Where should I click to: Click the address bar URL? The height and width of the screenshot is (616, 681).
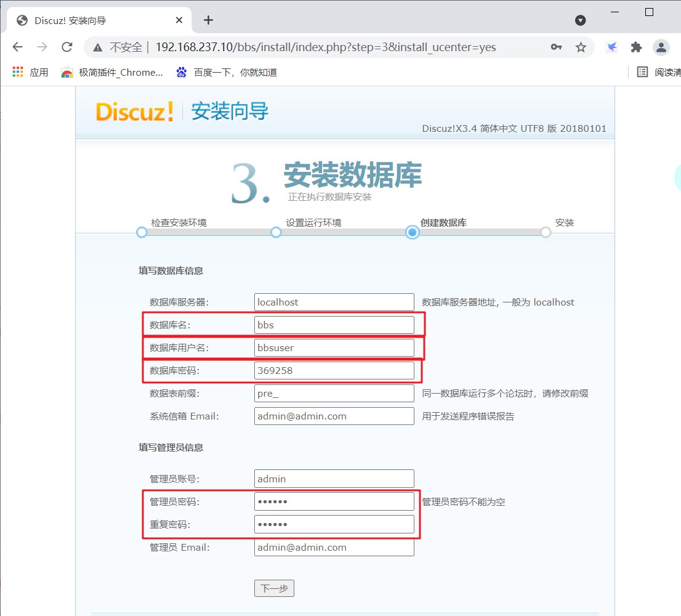click(x=326, y=47)
